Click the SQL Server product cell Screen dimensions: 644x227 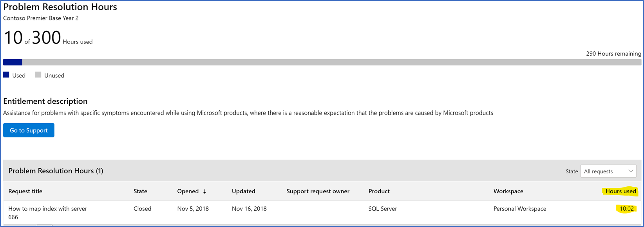coord(383,209)
